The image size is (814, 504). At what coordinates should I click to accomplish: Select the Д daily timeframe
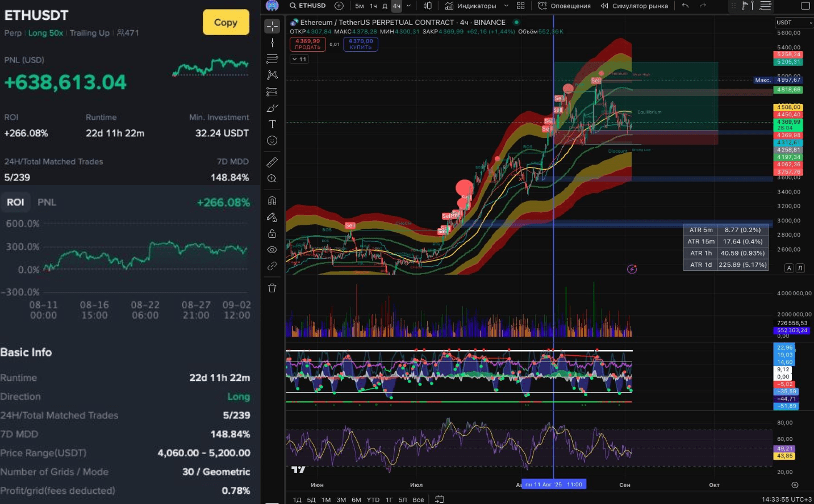(385, 6)
